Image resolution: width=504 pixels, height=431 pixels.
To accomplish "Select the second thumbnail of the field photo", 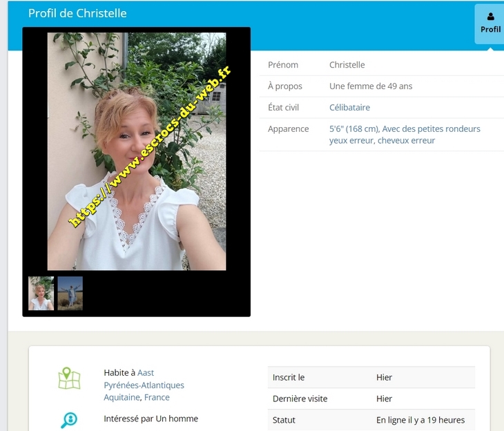I will click(70, 294).
